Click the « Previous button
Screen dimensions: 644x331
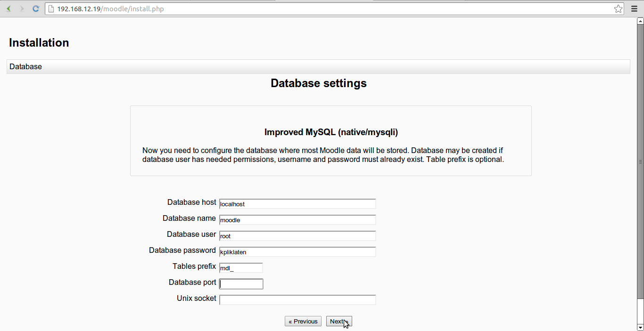pos(303,321)
